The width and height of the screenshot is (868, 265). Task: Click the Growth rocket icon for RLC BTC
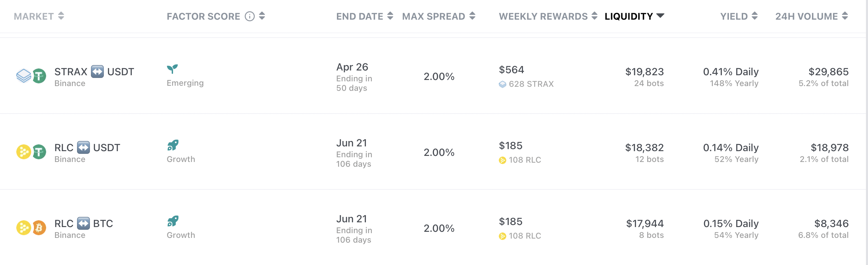click(x=173, y=221)
